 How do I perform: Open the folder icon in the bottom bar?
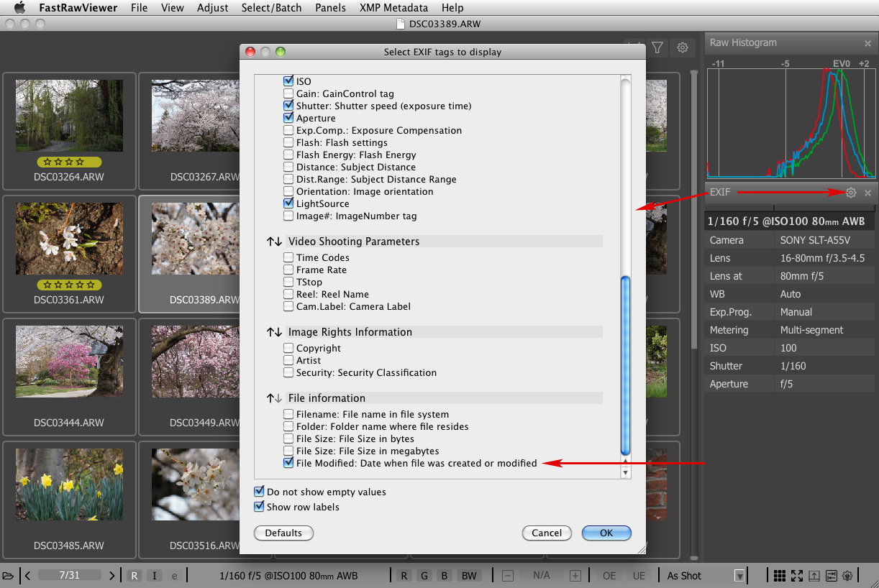pyautogui.click(x=8, y=576)
